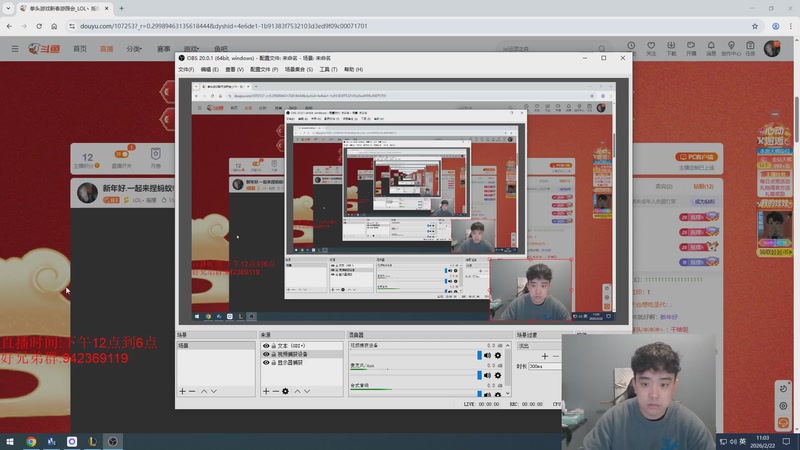Screen dimensions: 800x450
Task: Open the 直播 tab on Douyu
Action: tap(107, 49)
